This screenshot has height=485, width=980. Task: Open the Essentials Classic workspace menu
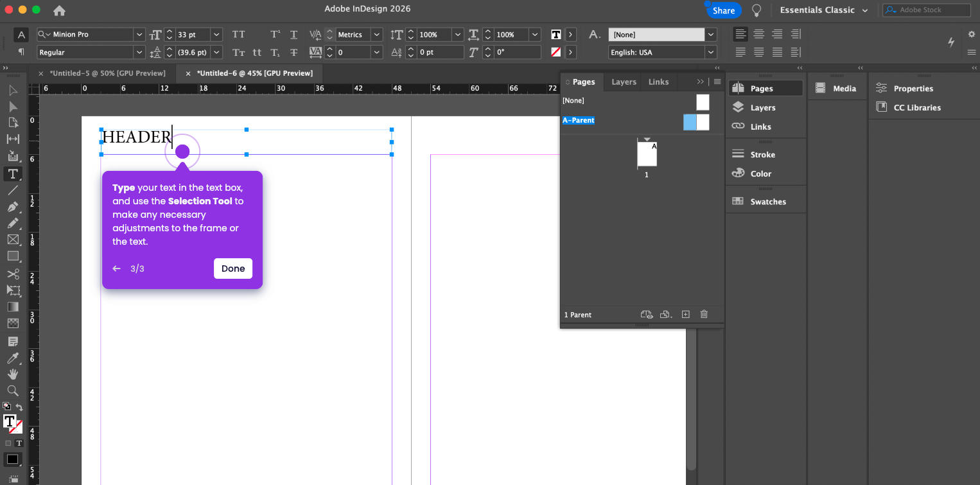(823, 10)
